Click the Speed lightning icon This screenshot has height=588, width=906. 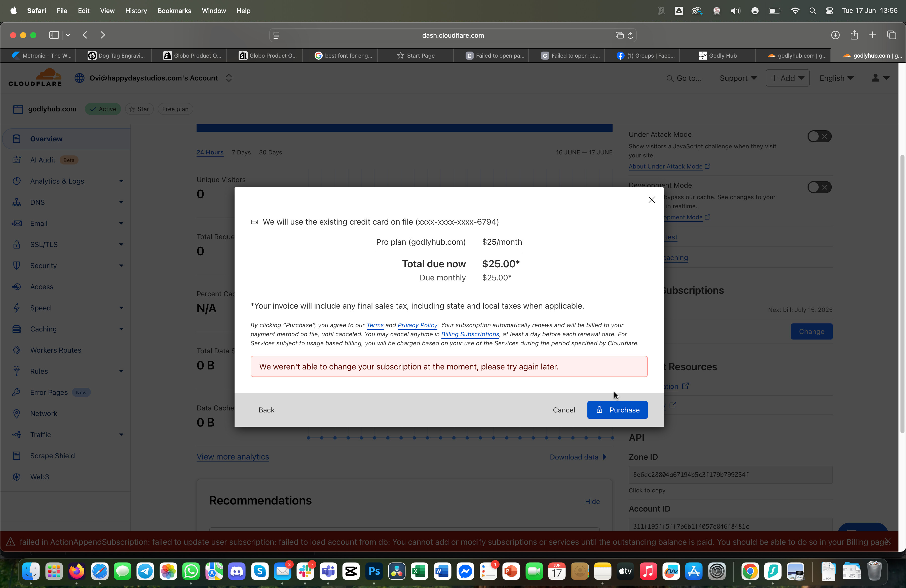[x=16, y=308]
